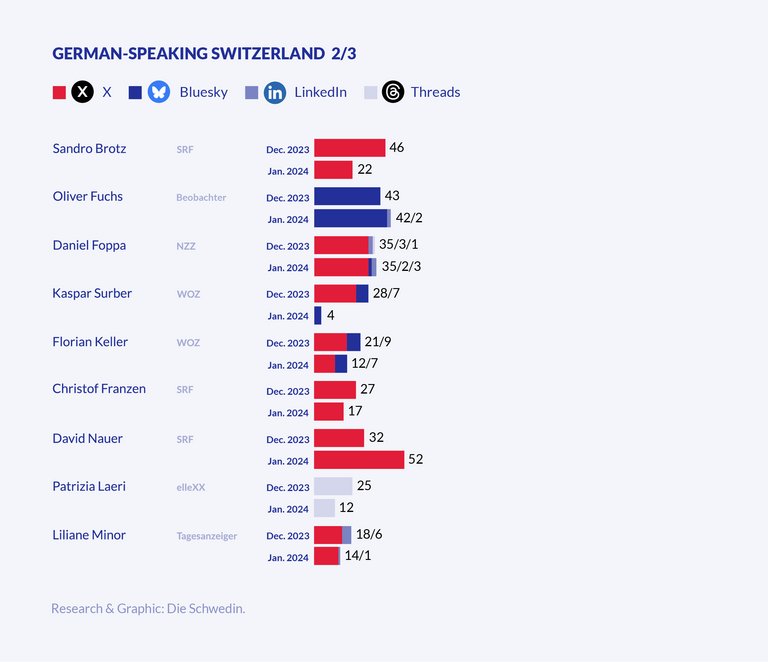Click the LinkedIn logo icon
The image size is (768, 662).
(x=275, y=92)
